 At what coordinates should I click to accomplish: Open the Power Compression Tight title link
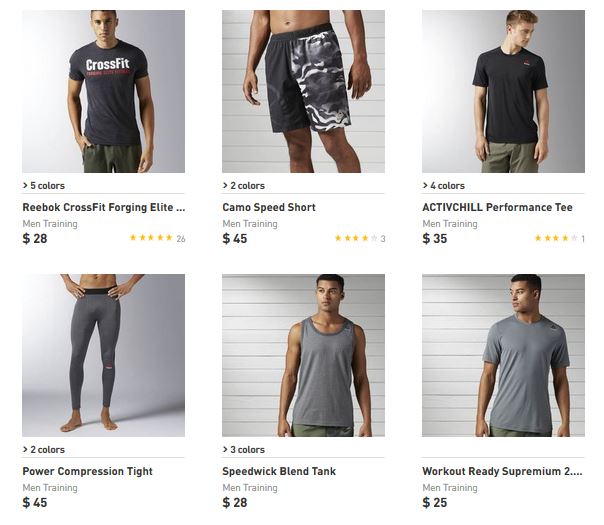point(87,471)
